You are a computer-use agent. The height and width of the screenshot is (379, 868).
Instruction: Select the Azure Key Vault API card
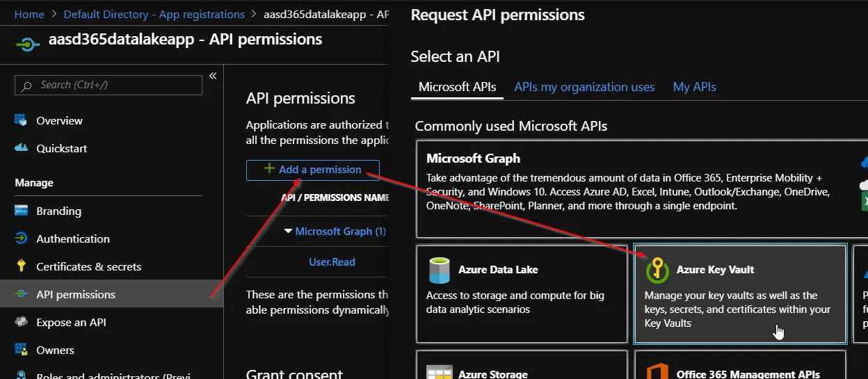pyautogui.click(x=741, y=293)
